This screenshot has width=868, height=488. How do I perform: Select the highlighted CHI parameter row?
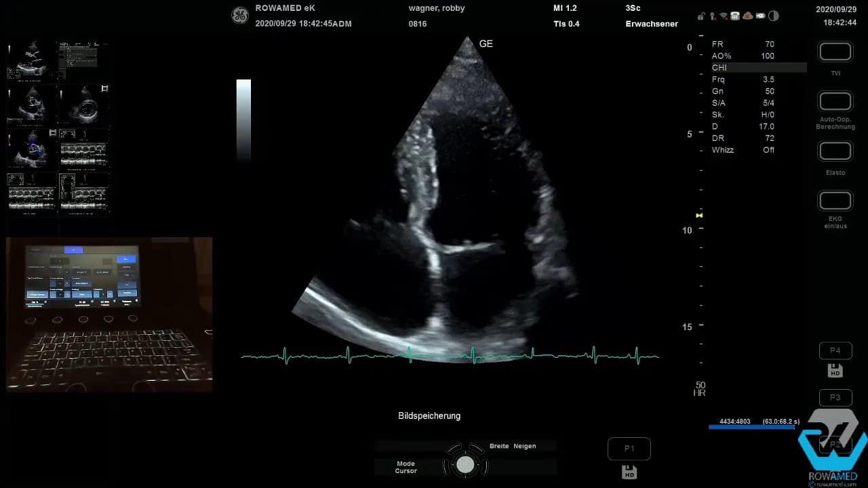click(758, 68)
